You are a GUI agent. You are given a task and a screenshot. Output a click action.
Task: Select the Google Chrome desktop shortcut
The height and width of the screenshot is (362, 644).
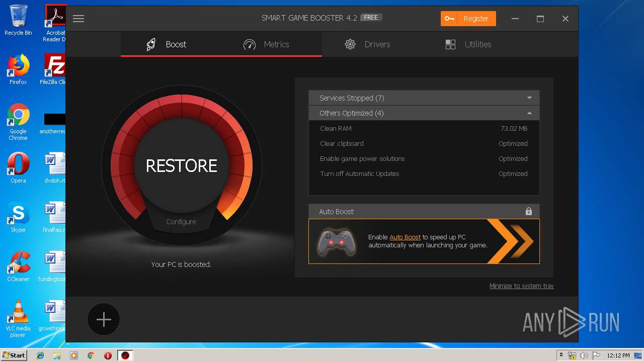(18, 122)
